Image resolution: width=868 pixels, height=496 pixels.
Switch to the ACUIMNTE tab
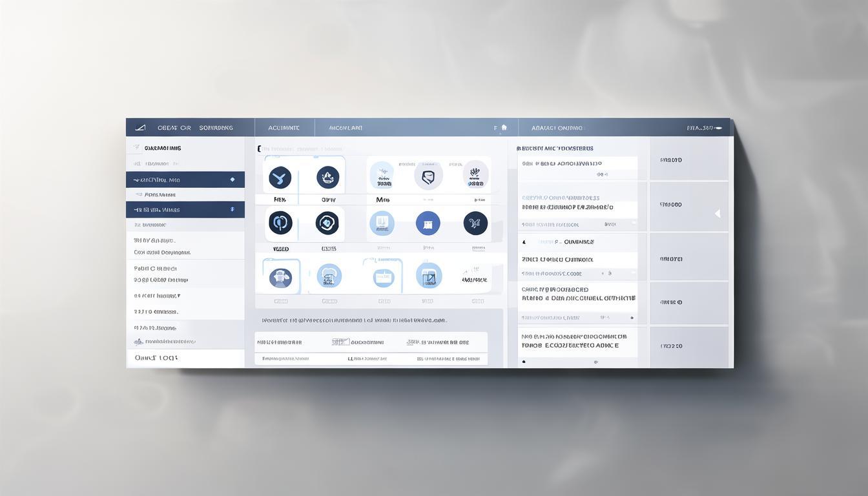pos(284,128)
